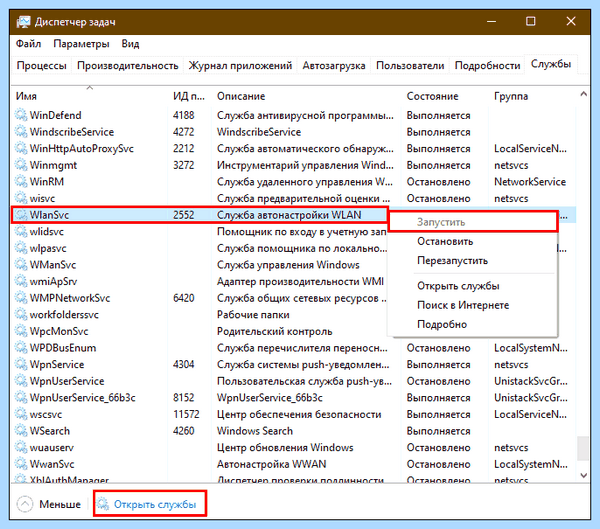Click the gear icon beside WMPNetworkSvc

pyautogui.click(x=21, y=298)
